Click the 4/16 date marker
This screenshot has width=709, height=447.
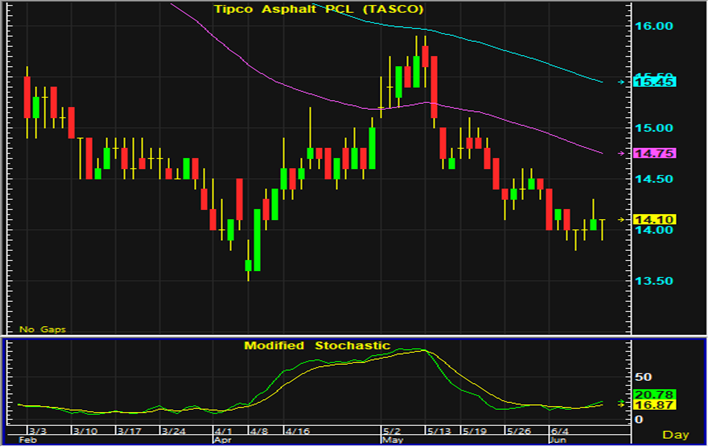(x=298, y=431)
